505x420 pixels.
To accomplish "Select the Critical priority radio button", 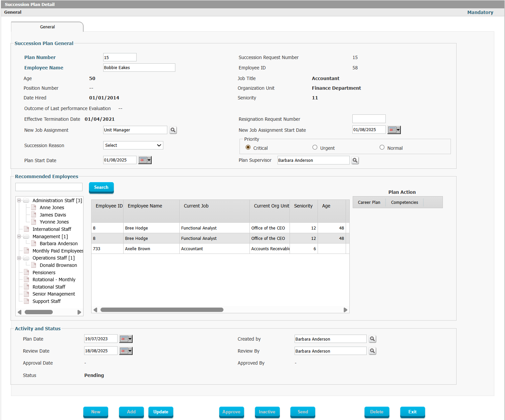I will click(248, 147).
